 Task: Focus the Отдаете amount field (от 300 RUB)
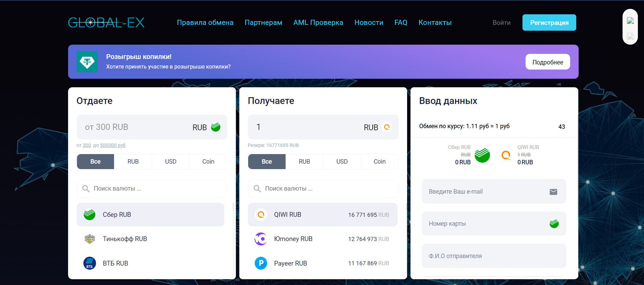(152, 127)
